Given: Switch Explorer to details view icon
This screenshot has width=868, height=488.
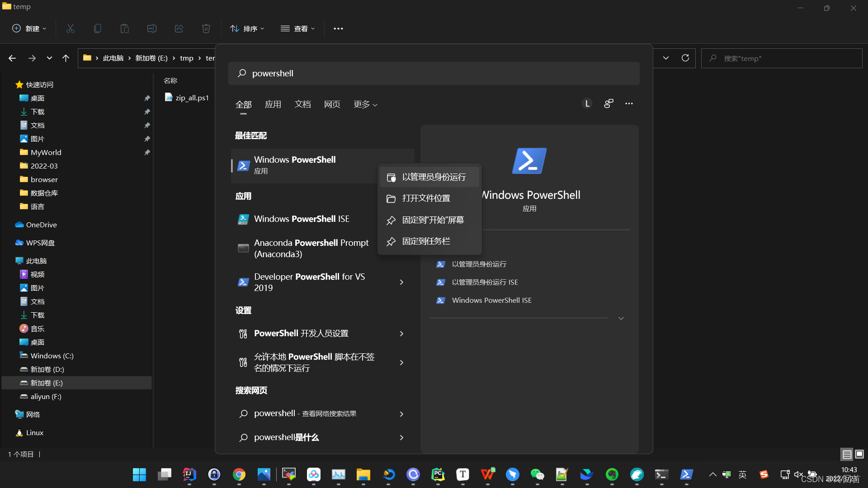Looking at the screenshot, I should tap(847, 454).
